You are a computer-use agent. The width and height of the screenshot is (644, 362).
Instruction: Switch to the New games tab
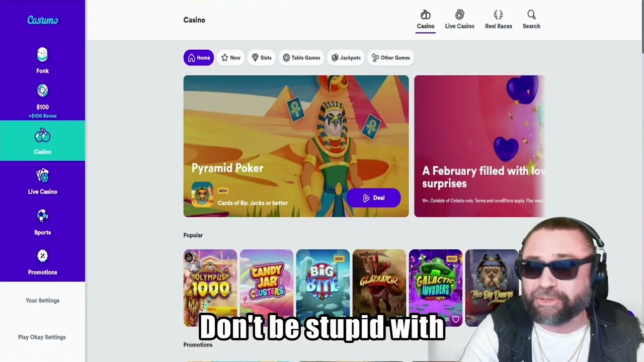pos(230,58)
